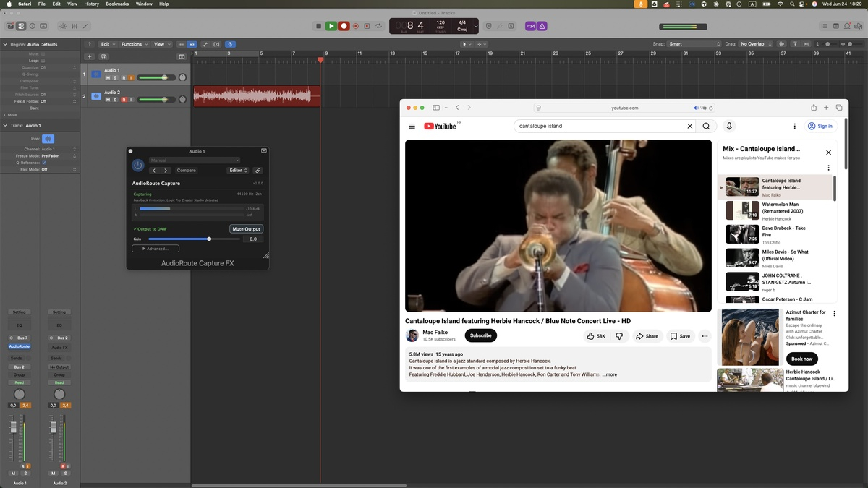
Task: Toggle the blue Catch Playhead button
Action: (229, 44)
